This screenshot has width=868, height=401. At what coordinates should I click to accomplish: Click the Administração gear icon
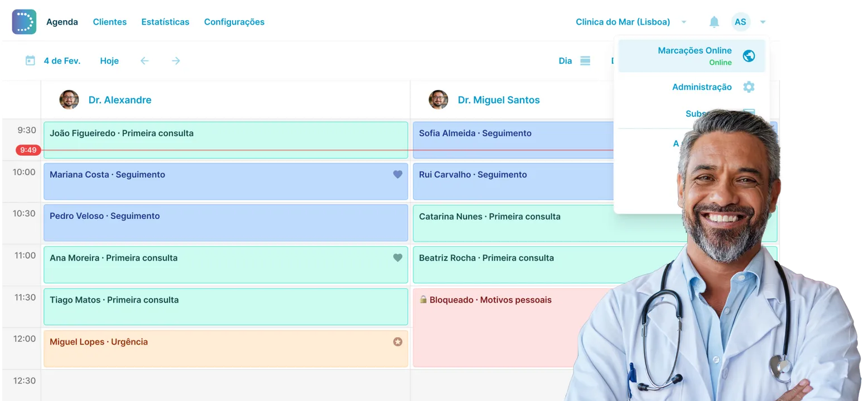tap(749, 87)
